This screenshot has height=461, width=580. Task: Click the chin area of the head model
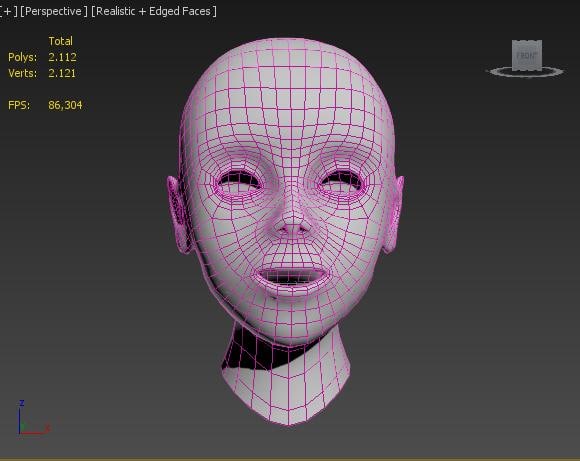292,318
